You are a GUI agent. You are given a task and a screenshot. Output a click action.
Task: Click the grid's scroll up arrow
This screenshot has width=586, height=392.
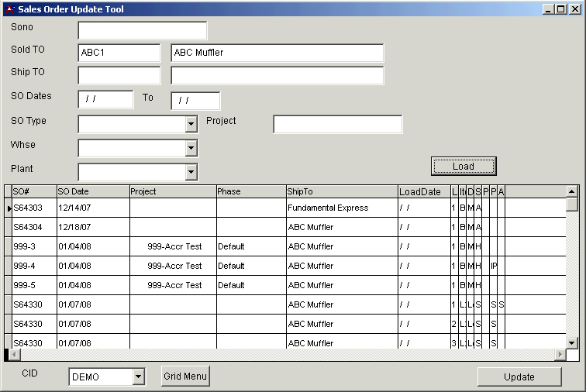click(572, 191)
